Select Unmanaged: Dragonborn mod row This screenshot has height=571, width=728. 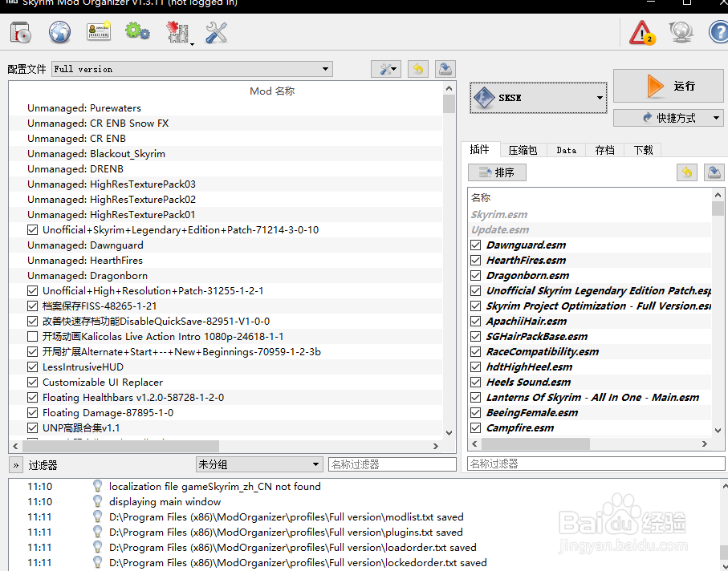coord(226,276)
